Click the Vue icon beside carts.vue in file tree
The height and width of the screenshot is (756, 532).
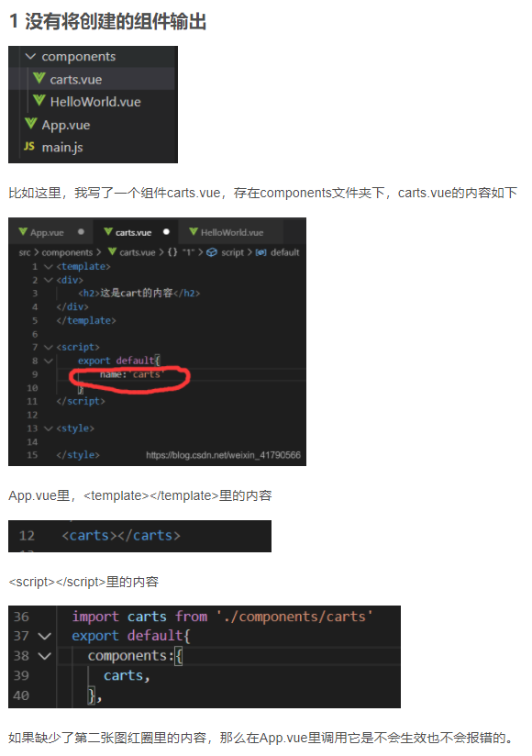39,78
